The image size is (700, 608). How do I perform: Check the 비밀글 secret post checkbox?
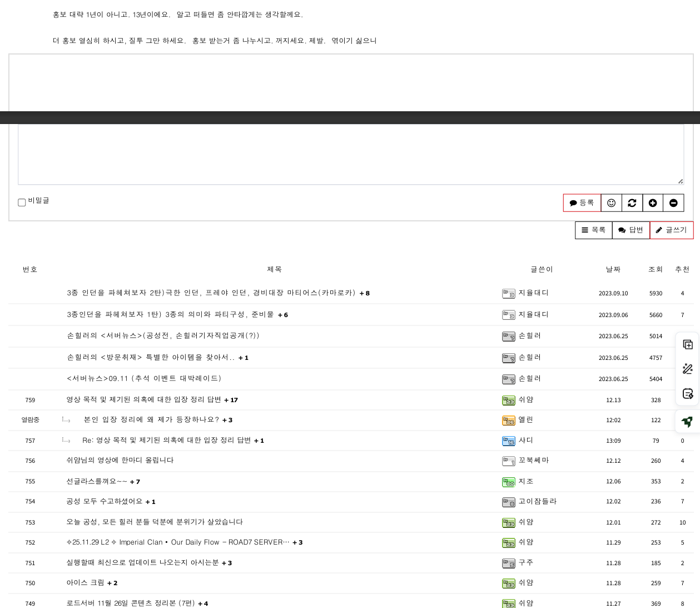pos(22,202)
